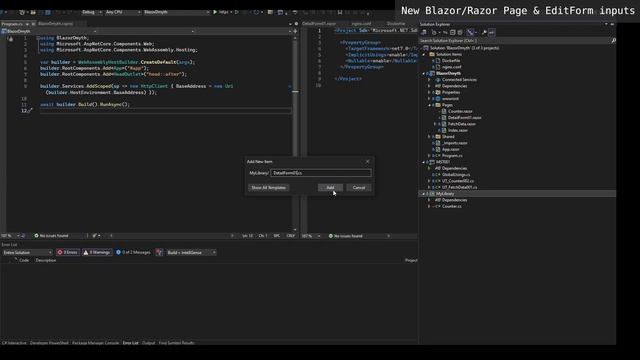The image size is (640, 360).
Task: Open the Any CPU platform dropdown
Action: point(123,12)
